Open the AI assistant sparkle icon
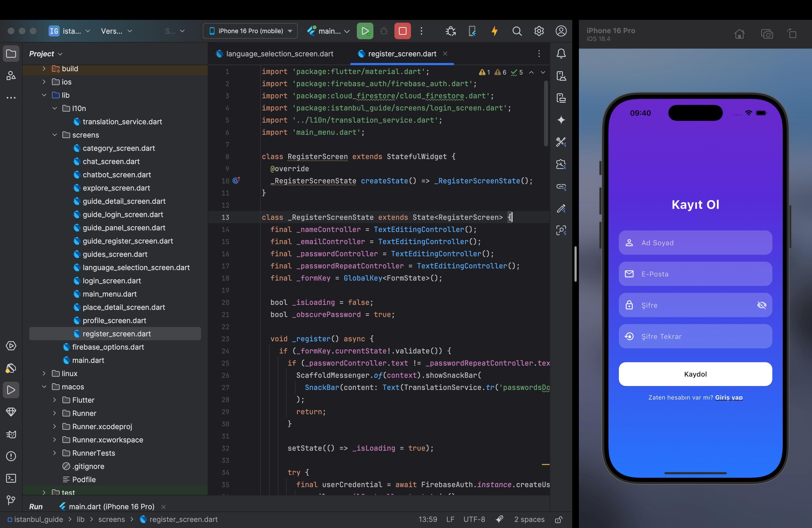The width and height of the screenshot is (812, 528). 561,120
